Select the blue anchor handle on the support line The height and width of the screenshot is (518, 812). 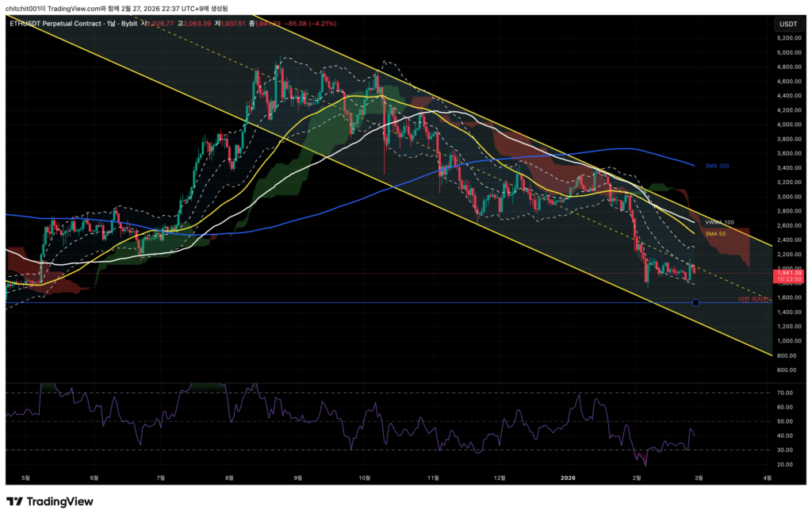695,303
